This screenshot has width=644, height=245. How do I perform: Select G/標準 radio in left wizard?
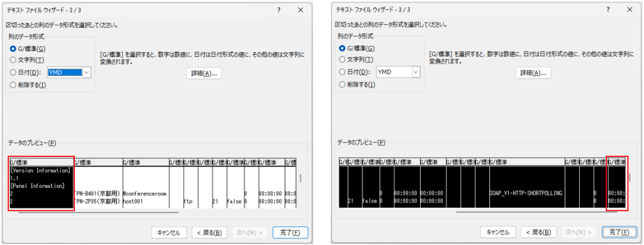(x=13, y=48)
